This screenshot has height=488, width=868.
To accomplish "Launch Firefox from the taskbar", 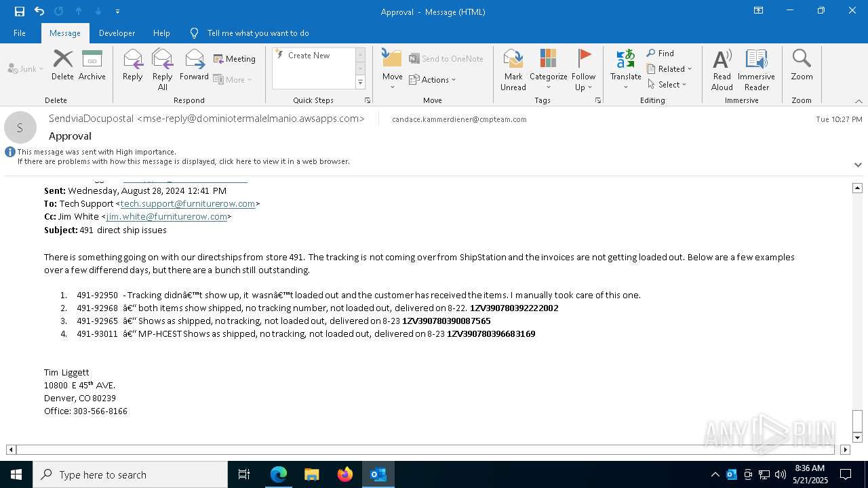I will (345, 474).
